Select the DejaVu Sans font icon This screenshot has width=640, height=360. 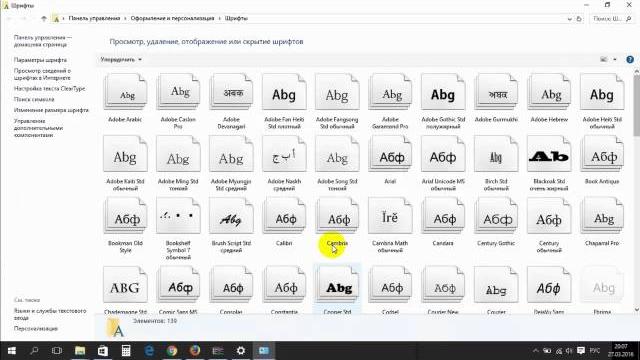(x=549, y=284)
